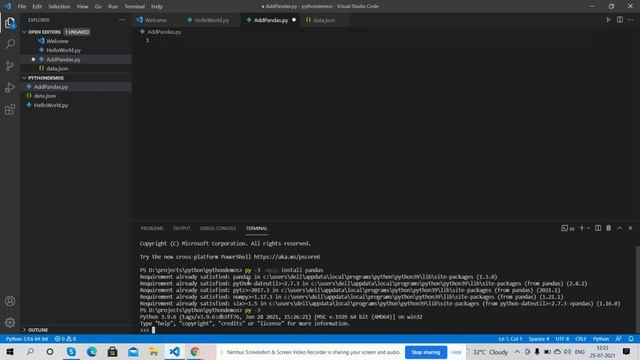640x360 pixels.
Task: Open the File menu
Action: [x=22, y=7]
